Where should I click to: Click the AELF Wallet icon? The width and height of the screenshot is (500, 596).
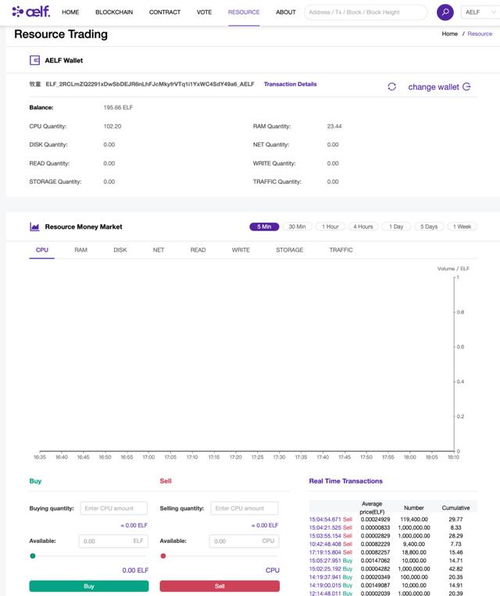pos(35,60)
